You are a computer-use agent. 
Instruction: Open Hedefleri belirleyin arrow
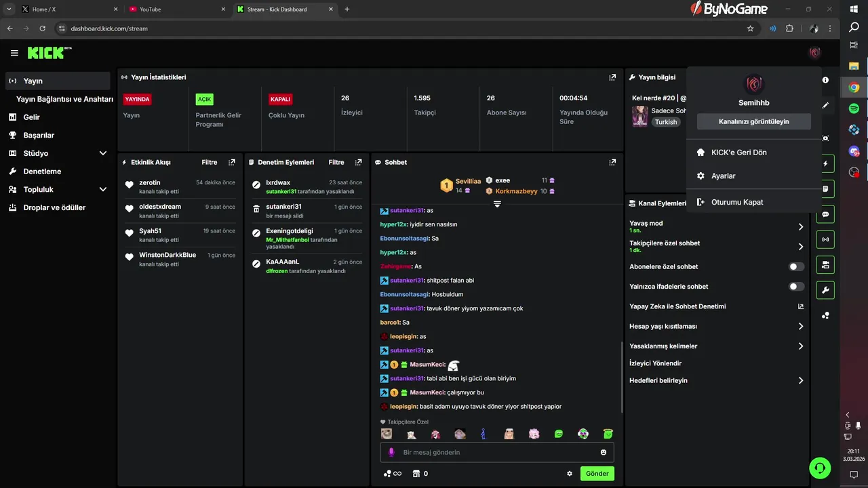click(801, 381)
